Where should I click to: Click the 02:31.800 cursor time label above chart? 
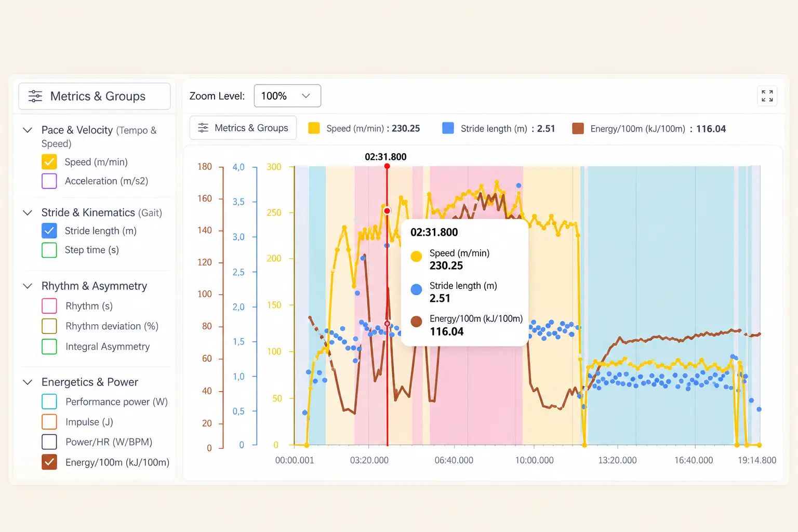385,157
